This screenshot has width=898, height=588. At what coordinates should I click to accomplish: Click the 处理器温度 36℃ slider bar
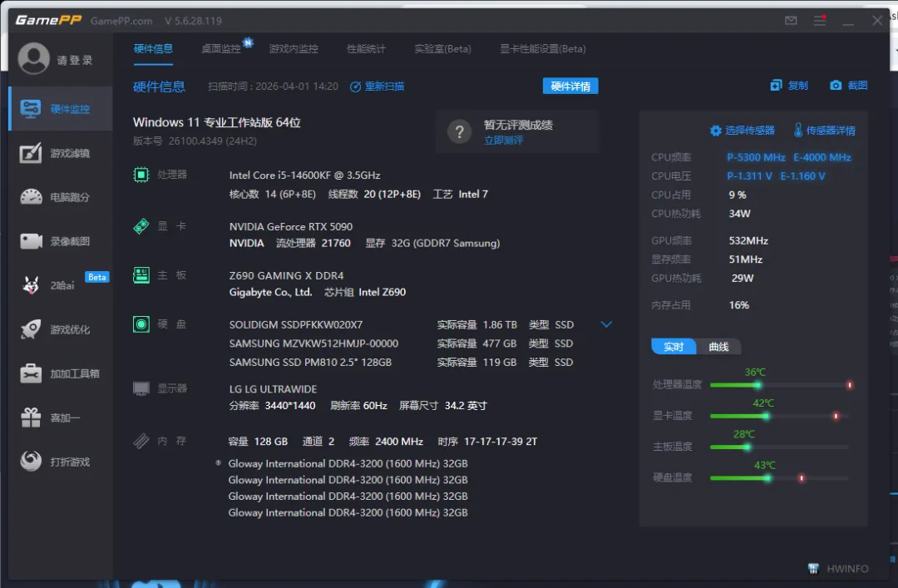tap(781, 385)
